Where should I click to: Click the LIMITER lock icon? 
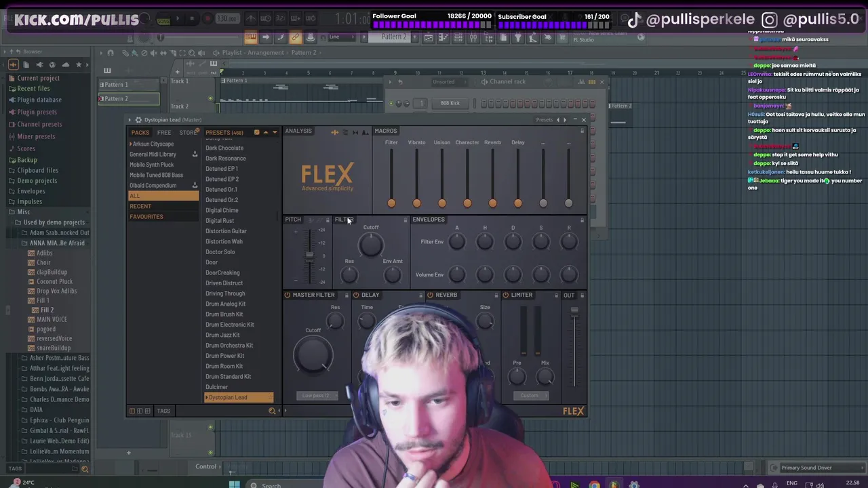(x=556, y=296)
